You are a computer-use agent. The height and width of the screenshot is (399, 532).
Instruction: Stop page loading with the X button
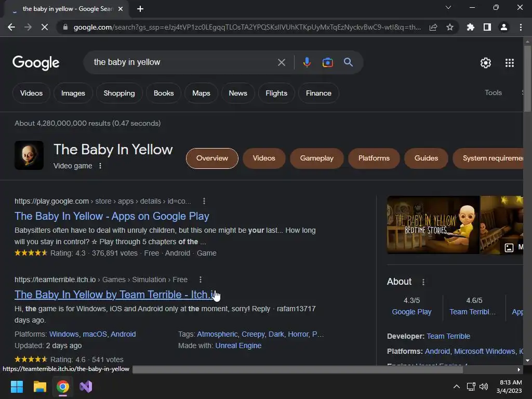(45, 27)
